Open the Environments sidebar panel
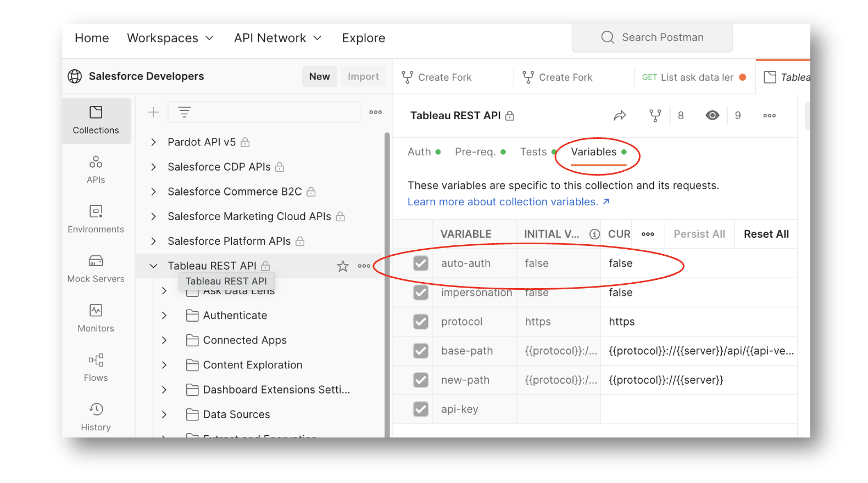 [x=96, y=219]
